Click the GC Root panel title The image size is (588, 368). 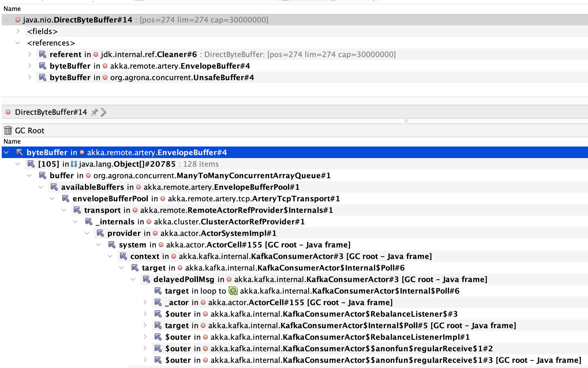tap(29, 131)
